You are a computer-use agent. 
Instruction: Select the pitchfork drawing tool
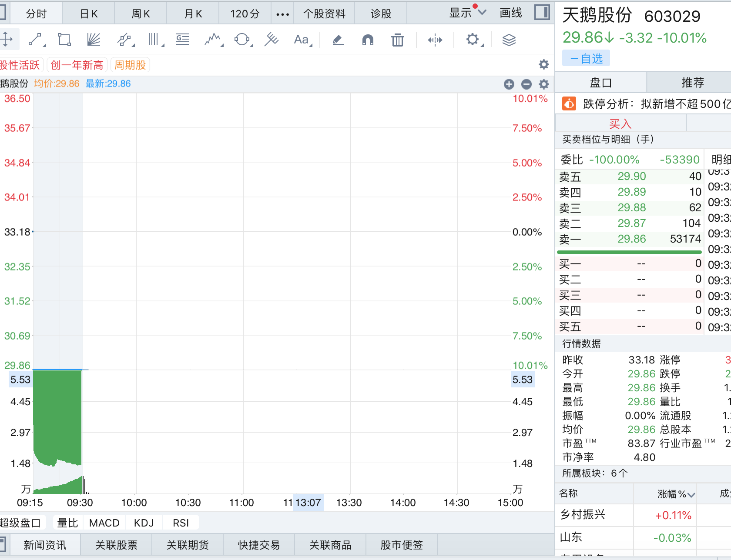[x=272, y=40]
